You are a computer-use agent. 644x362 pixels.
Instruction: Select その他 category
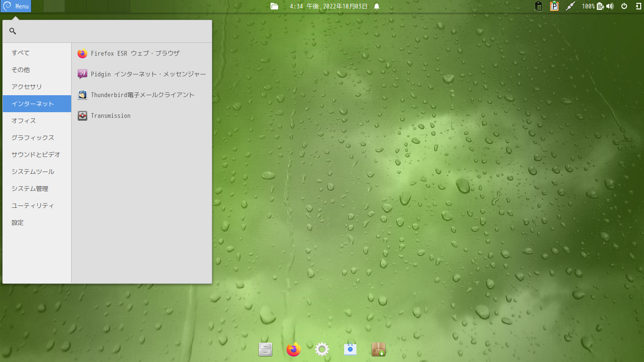coord(37,70)
